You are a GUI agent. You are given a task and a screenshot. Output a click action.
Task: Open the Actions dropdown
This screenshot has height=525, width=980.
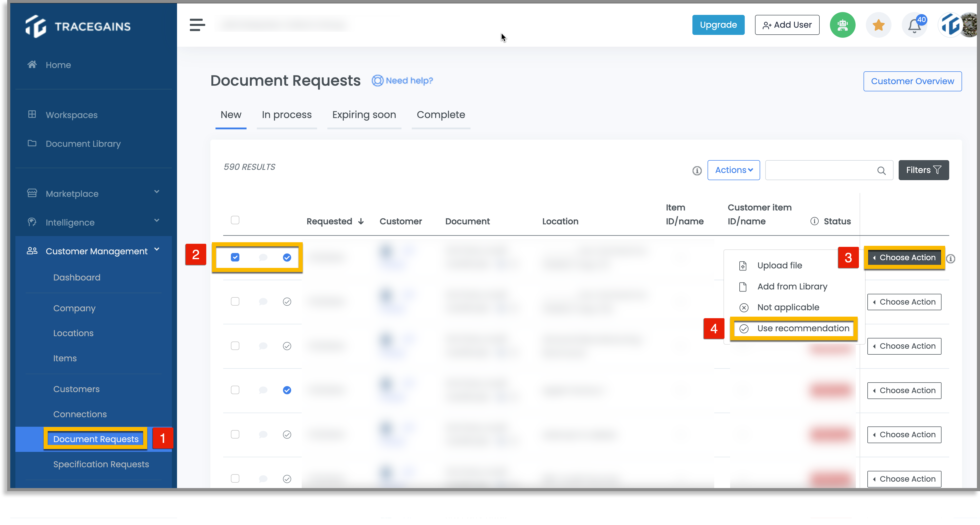click(x=733, y=170)
